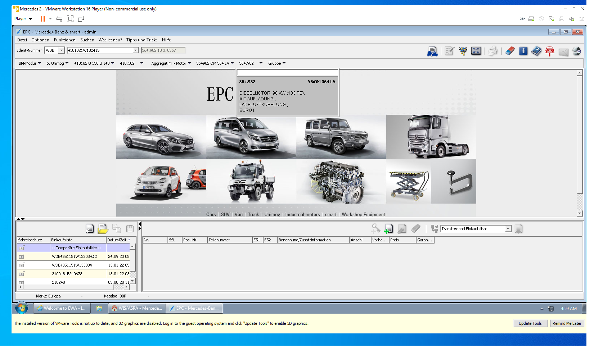Open the Hilfe menu
The image size is (612, 364).
(166, 40)
